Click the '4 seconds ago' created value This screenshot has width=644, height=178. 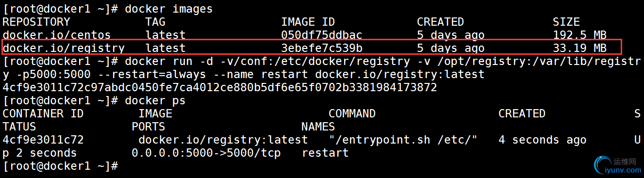tap(543, 140)
